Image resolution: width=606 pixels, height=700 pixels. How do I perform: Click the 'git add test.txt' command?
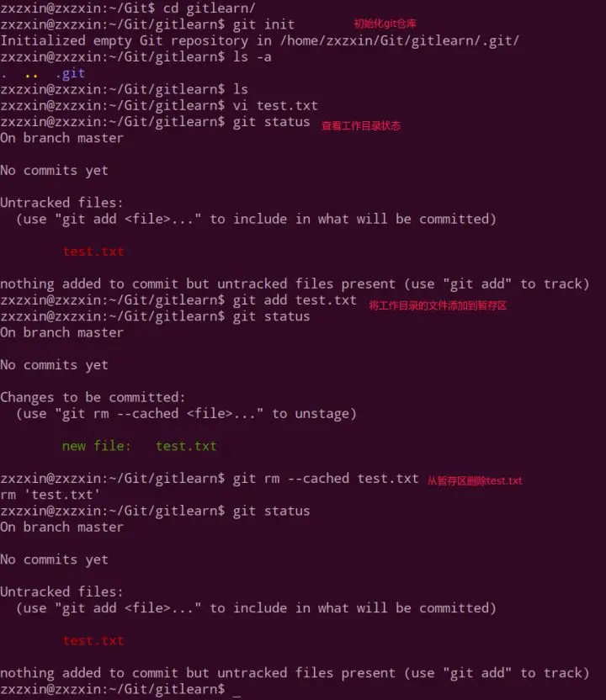click(x=295, y=300)
